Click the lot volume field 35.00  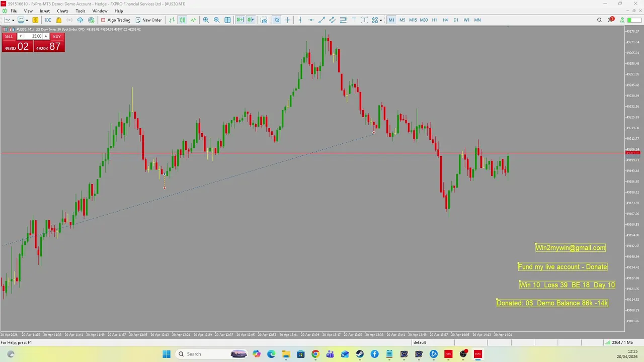click(33, 36)
